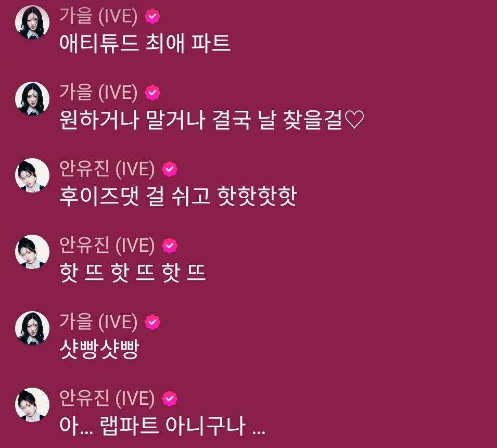Click verified badge next to 안유진 above 후이즈댓 message
497x448 pixels.
click(x=170, y=169)
